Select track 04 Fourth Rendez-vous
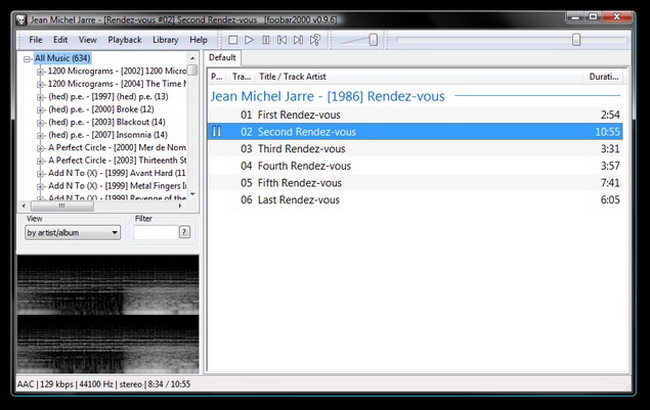650x410 pixels. tap(415, 166)
